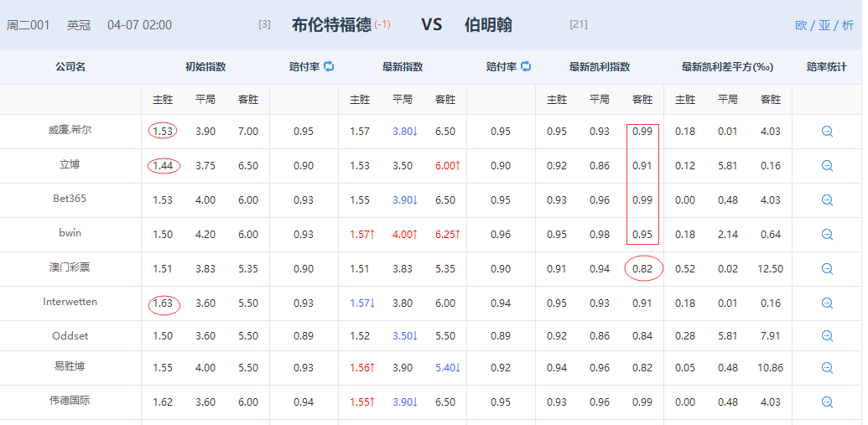Image resolution: width=868 pixels, height=425 pixels.
Task: Refresh icon beside first 赔付率 header
Action: click(x=329, y=66)
